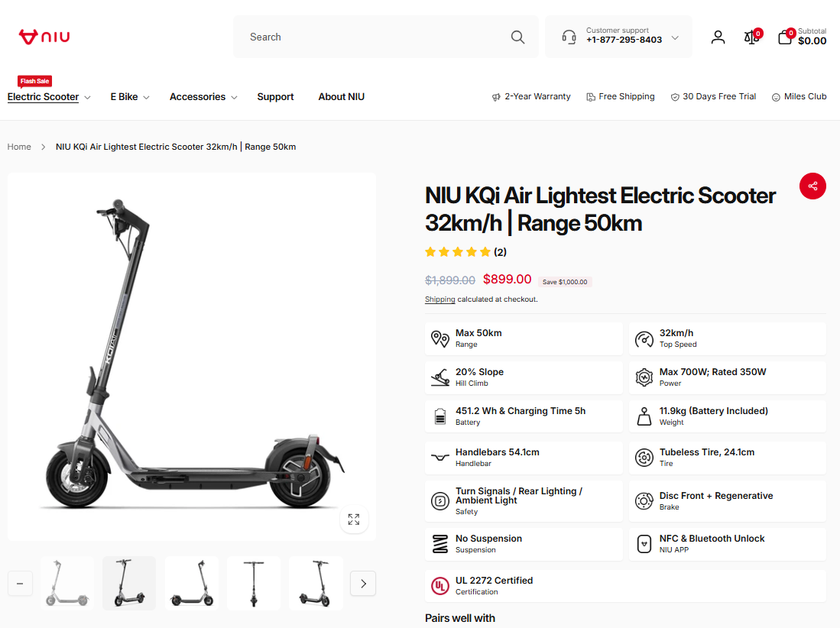Click the Subtotal $0.00 text
This screenshot has width=840, height=628.
pyautogui.click(x=812, y=37)
